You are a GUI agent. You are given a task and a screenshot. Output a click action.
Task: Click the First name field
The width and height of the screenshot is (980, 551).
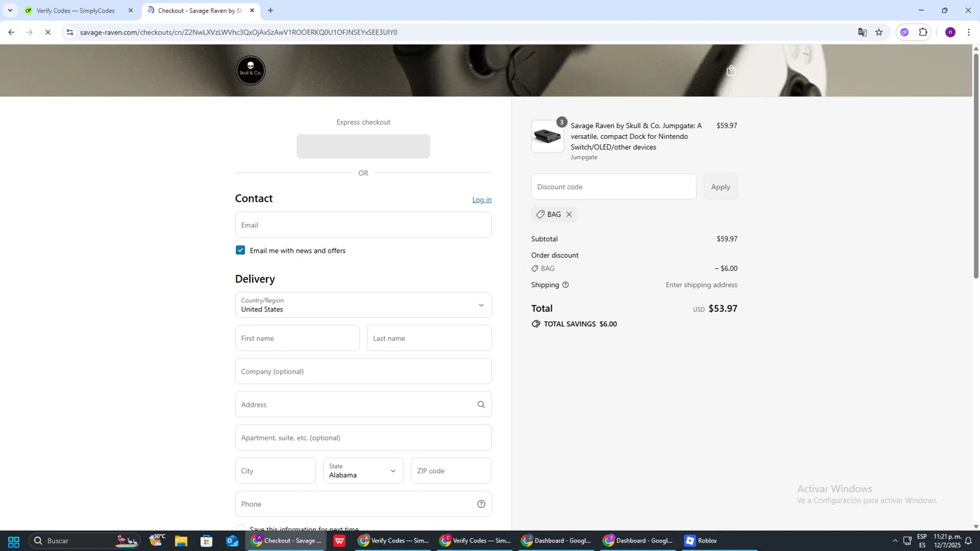(x=297, y=338)
